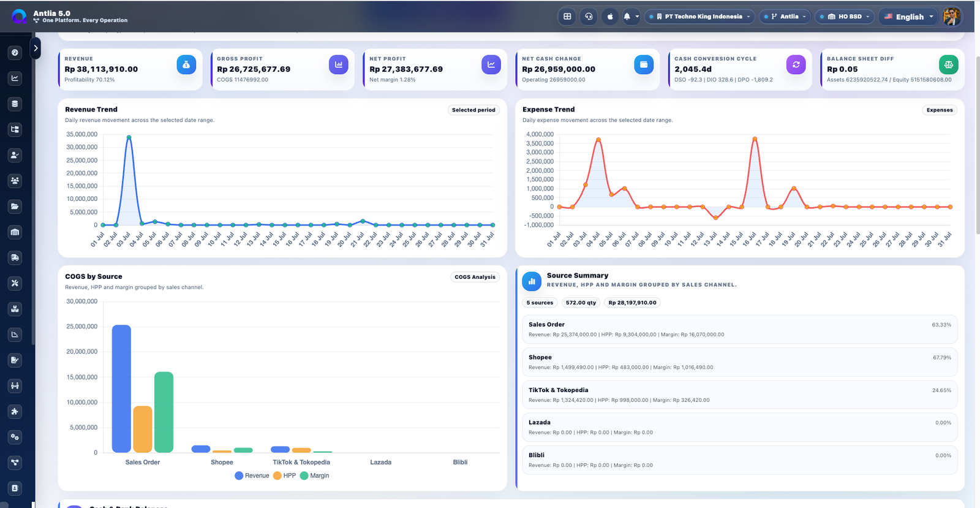Click the 03 Jul revenue peak point
Viewport: 980px width, 508px height.
point(129,137)
